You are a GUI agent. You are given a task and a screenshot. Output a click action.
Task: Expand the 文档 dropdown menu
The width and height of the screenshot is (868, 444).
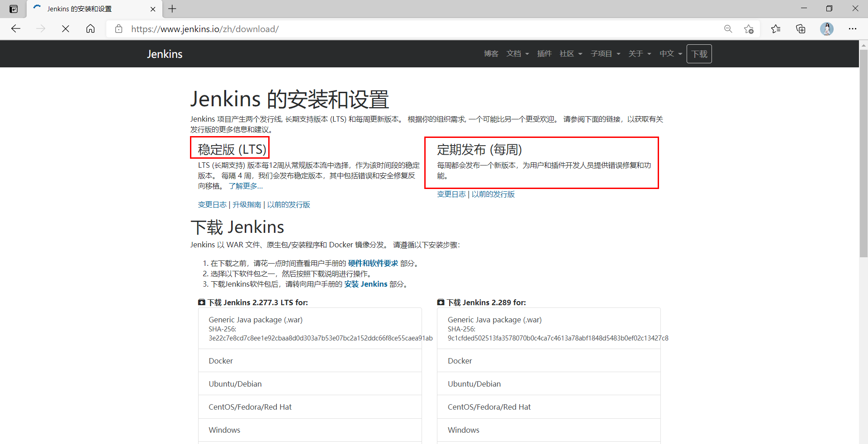click(517, 53)
